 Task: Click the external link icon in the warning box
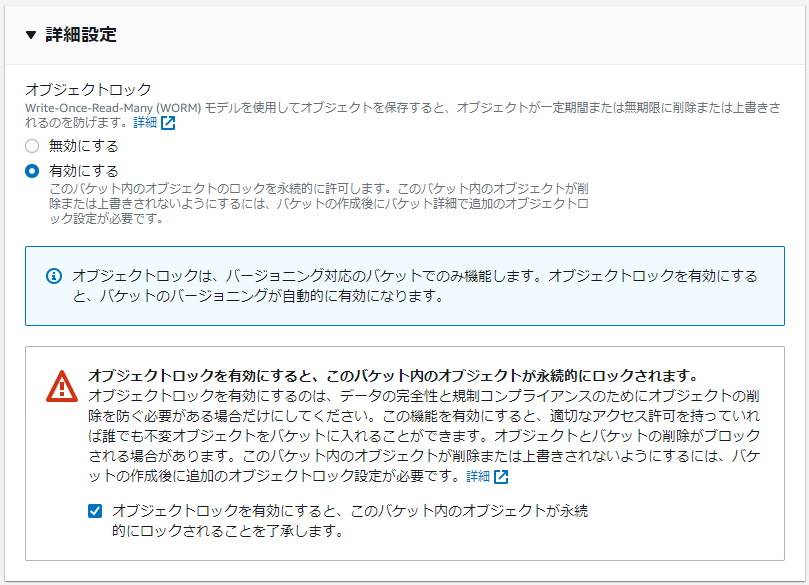click(501, 477)
